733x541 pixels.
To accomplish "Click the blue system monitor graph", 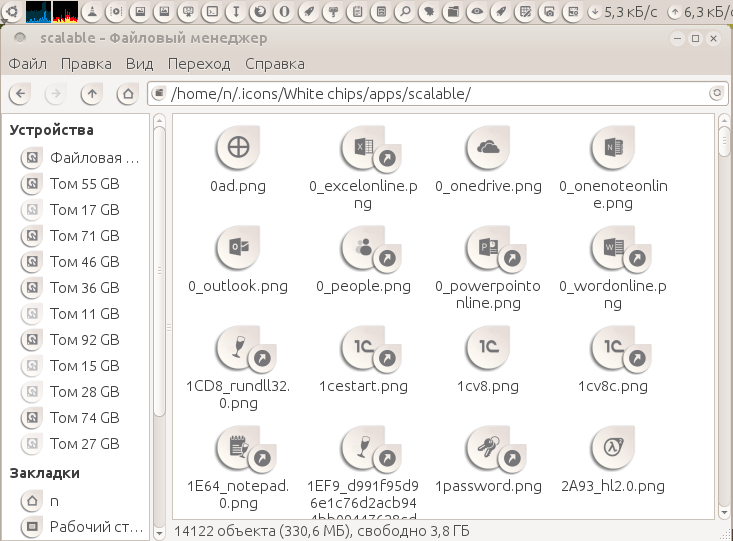I will (38, 11).
